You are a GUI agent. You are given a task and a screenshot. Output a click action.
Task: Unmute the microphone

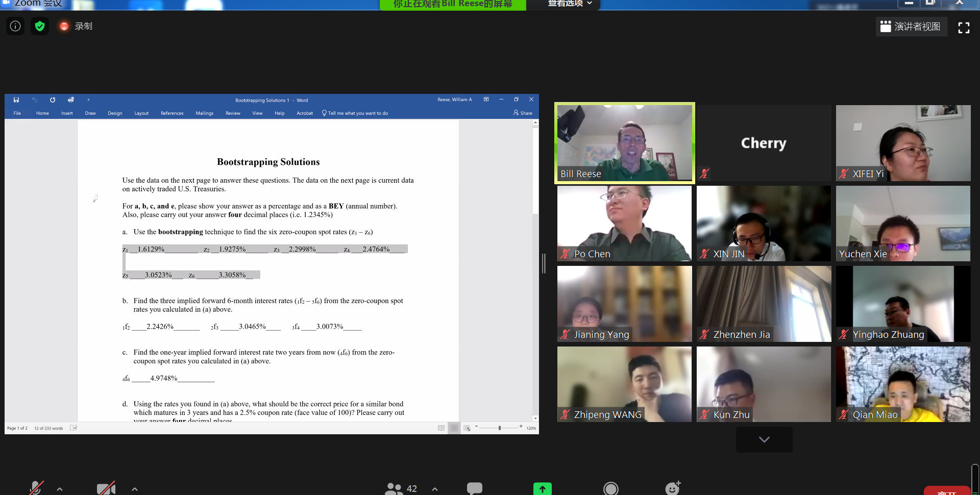36,488
